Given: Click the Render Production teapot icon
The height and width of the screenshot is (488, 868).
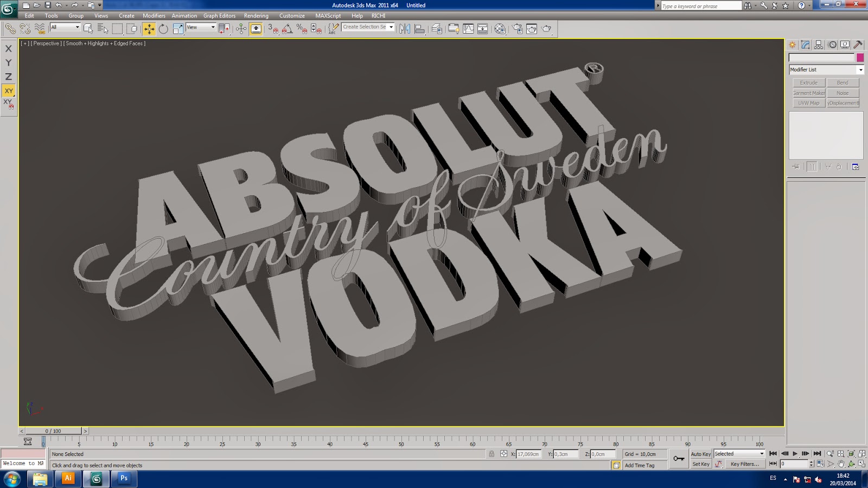Looking at the screenshot, I should coord(546,29).
